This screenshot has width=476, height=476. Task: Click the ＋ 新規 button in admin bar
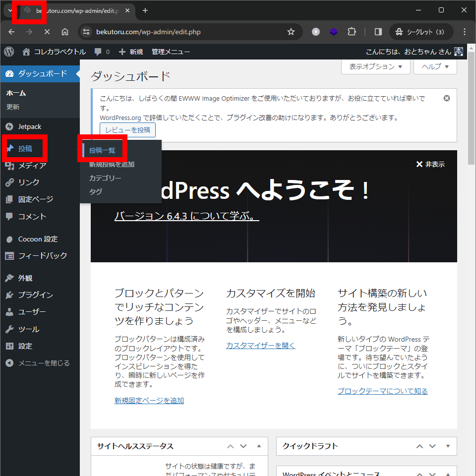131,52
